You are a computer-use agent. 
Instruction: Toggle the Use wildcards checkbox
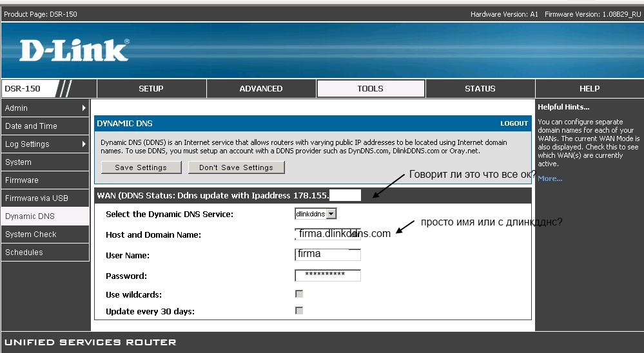(x=299, y=294)
